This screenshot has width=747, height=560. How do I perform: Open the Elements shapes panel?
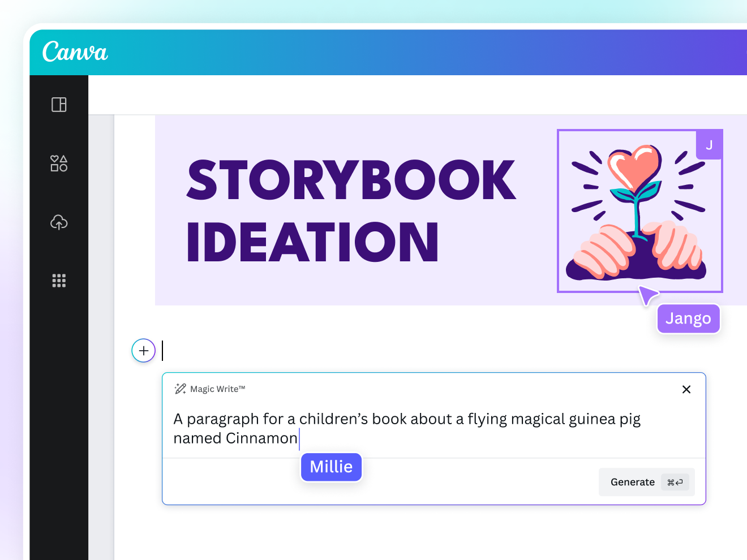(59, 163)
